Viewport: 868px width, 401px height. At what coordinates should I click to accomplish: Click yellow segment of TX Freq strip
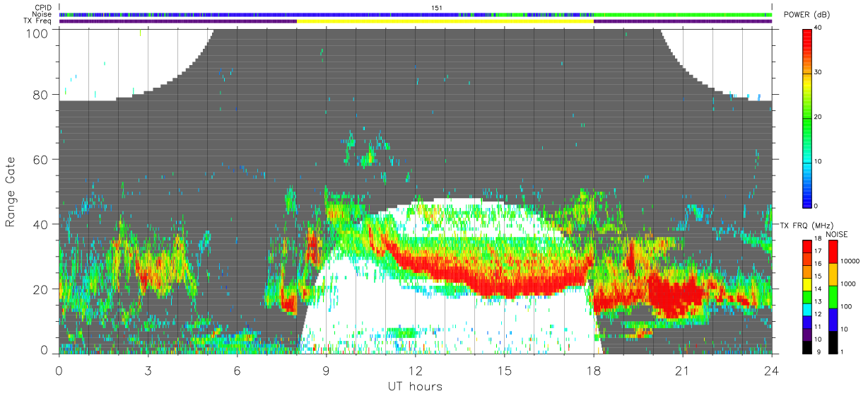click(445, 21)
